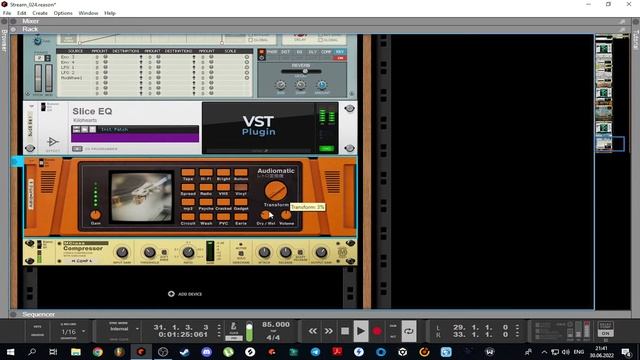This screenshot has height=360, width=640.
Task: Select the Bright preset on Audiomatic
Action: [x=223, y=173]
